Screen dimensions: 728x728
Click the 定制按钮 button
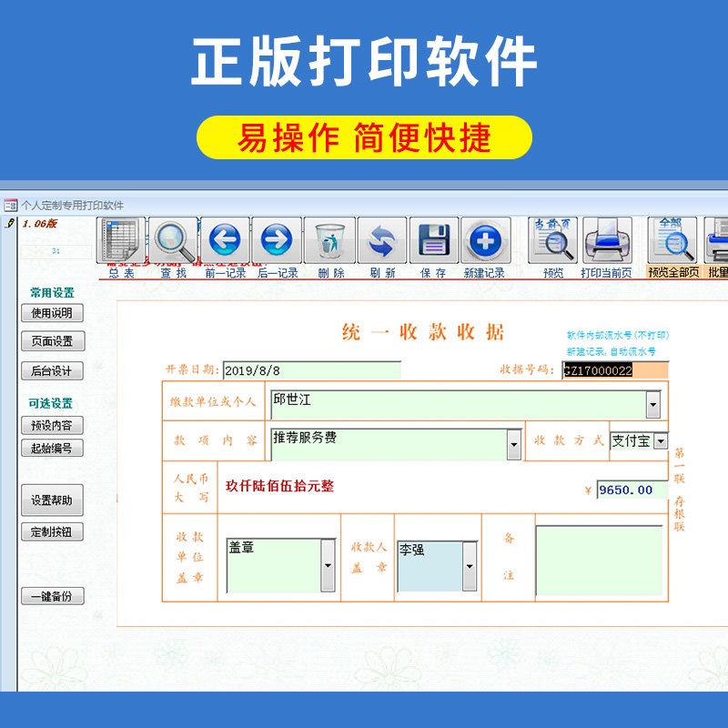click(52, 531)
